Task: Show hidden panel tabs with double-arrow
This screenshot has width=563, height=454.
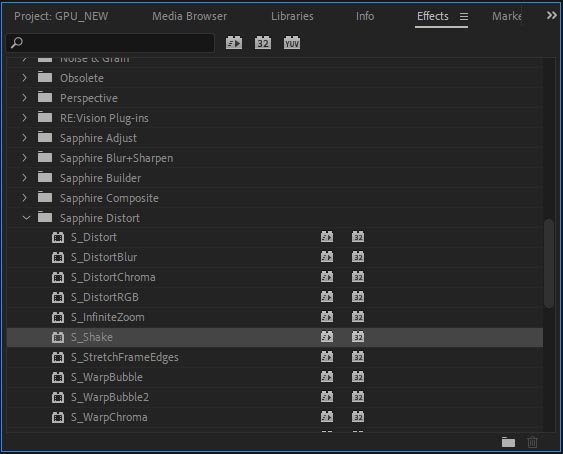Action: [x=552, y=15]
